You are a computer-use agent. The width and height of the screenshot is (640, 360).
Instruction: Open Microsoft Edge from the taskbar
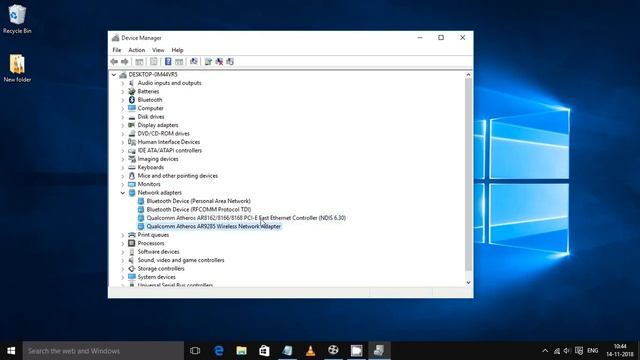[219, 351]
